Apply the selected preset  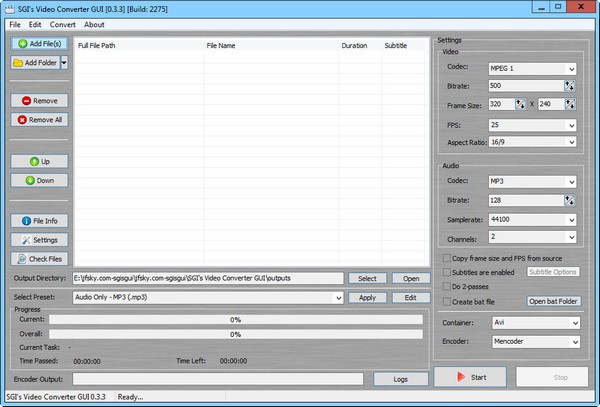pos(367,298)
